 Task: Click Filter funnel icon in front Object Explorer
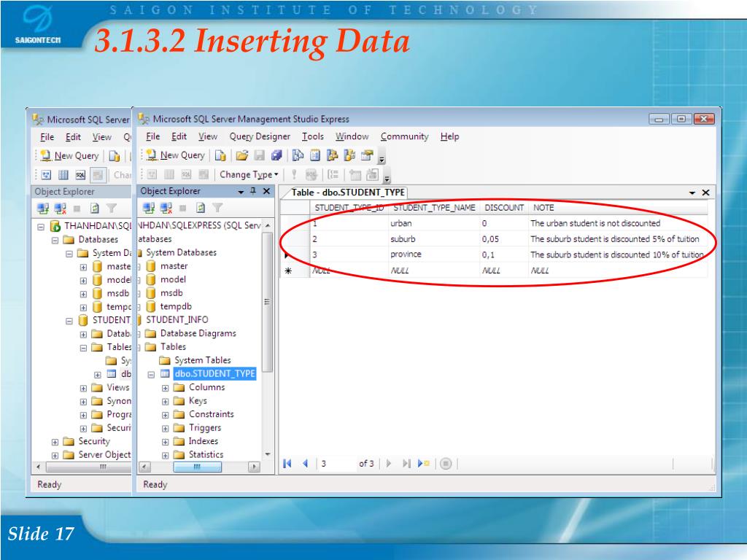(x=217, y=208)
